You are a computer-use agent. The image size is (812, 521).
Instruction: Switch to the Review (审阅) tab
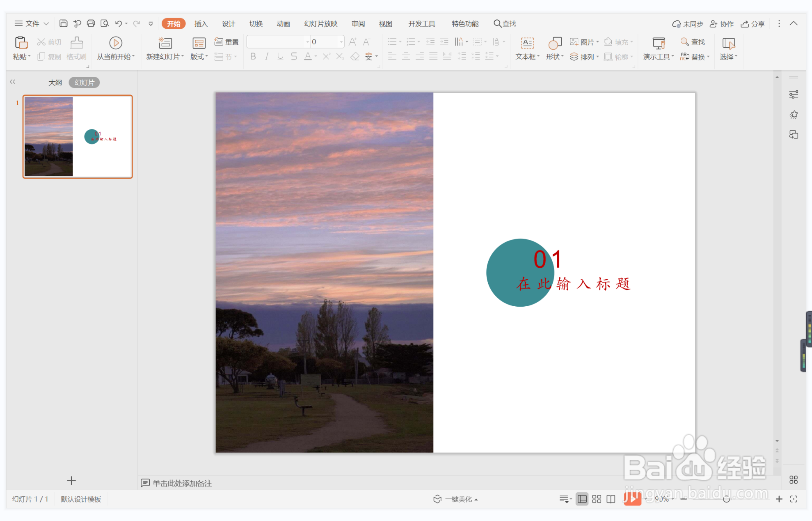(x=358, y=24)
